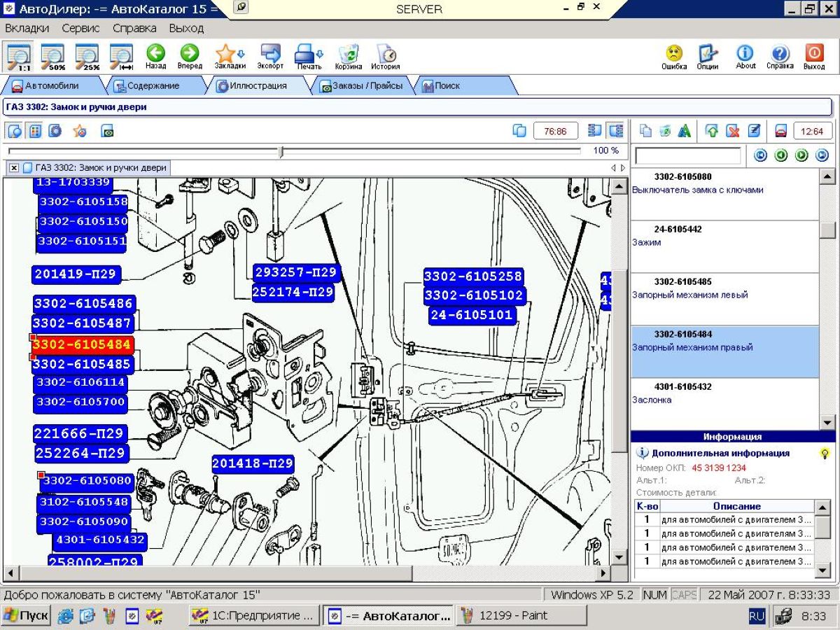Click the green letter A font icon
The height and width of the screenshot is (630, 840).
click(684, 131)
